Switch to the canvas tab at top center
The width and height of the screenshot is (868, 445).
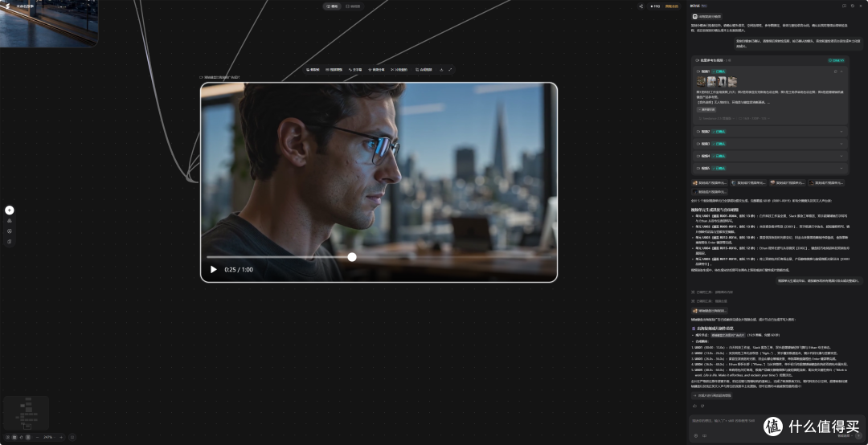333,6
